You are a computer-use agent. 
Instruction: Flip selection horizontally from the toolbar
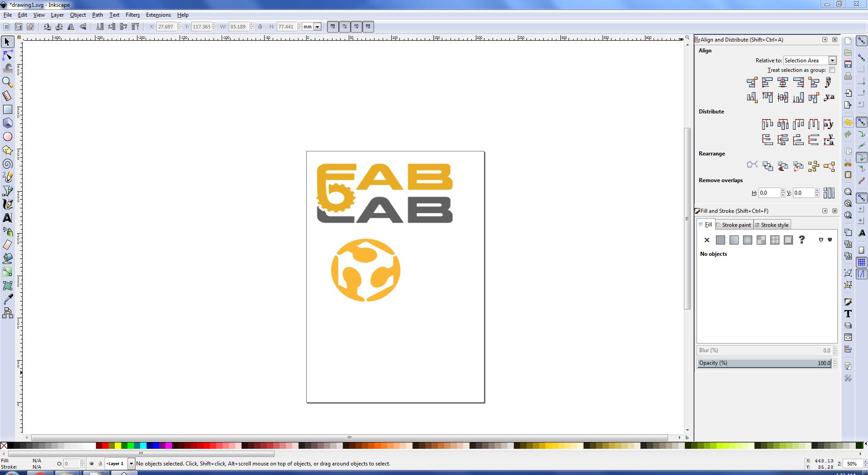[71, 27]
